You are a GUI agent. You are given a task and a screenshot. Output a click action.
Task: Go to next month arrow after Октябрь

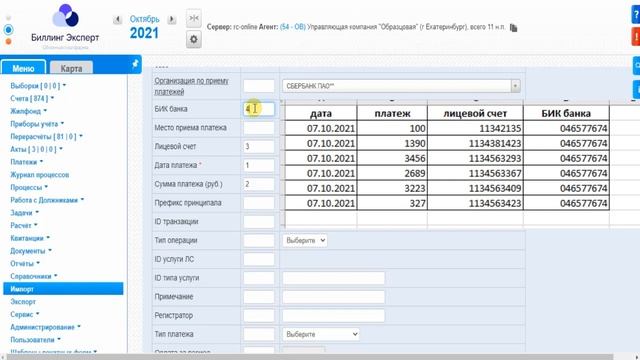[x=172, y=19]
